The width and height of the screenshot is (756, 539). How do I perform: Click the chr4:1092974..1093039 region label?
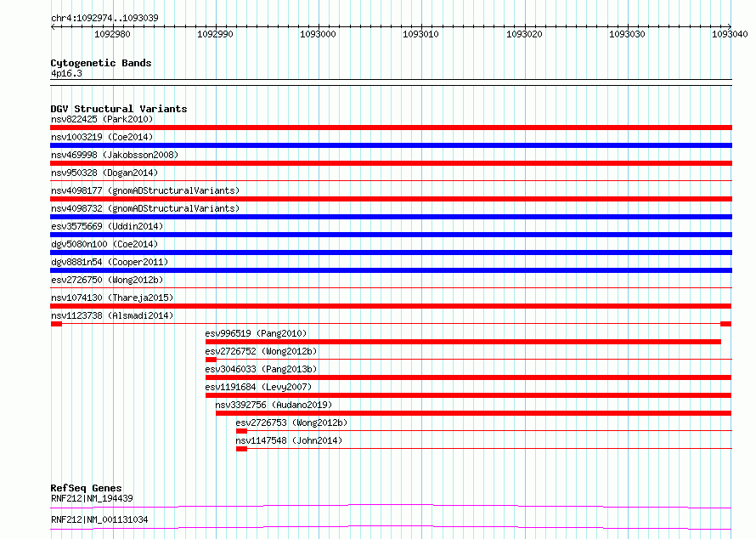click(104, 18)
